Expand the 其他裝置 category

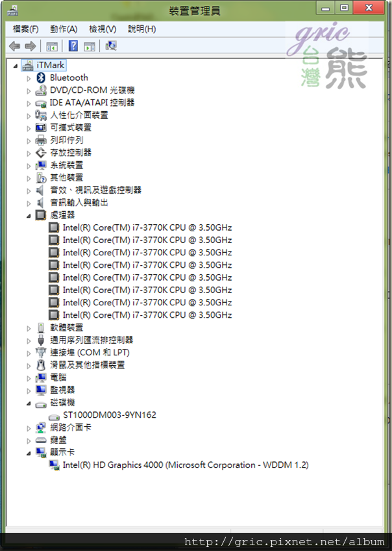(x=29, y=178)
